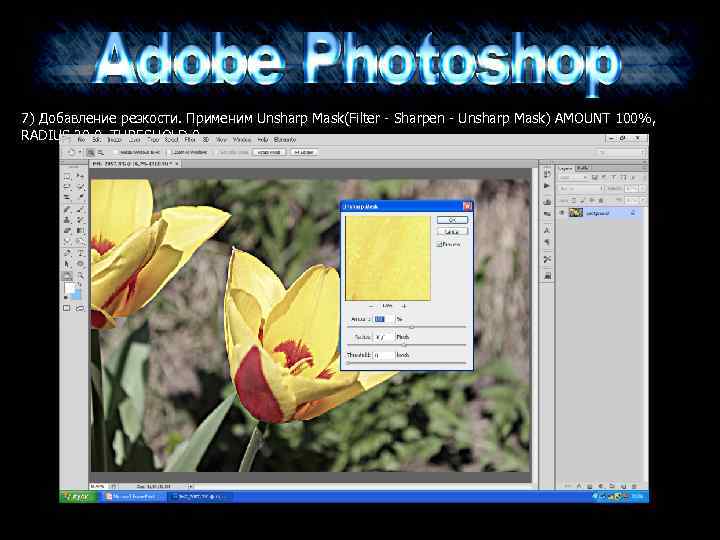Open the Layers panel options menu
This screenshot has width=720, height=540.
(644, 169)
